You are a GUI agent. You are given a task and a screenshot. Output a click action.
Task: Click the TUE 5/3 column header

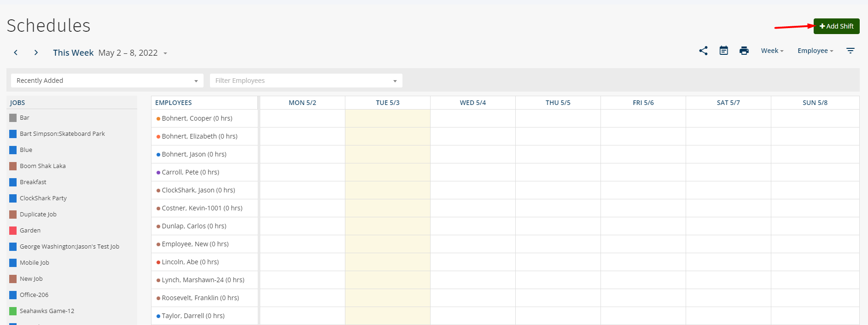tap(388, 103)
